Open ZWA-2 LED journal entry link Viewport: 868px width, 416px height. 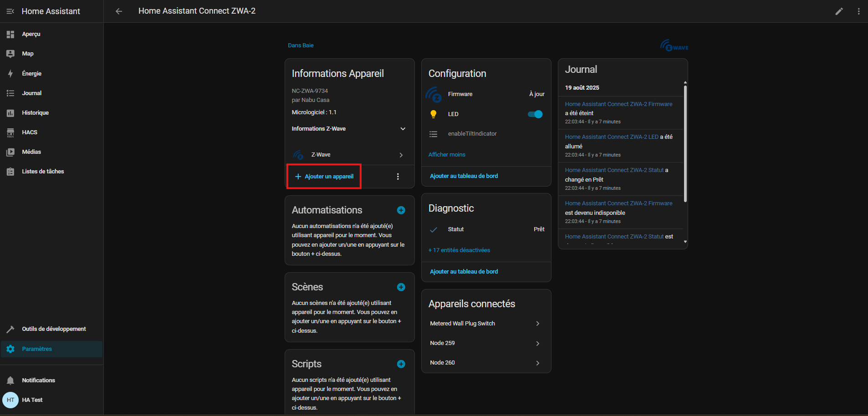612,137
